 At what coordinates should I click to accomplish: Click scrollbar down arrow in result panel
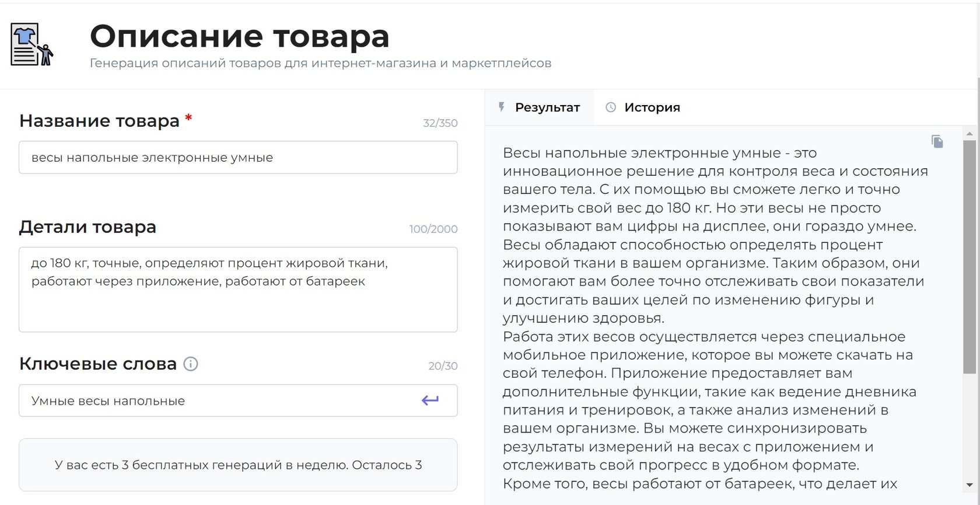970,485
